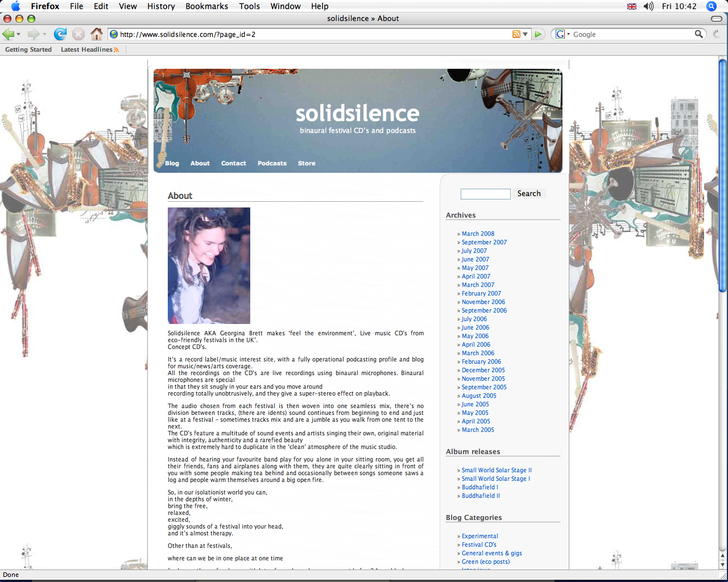Click the Home icon in toolbar
This screenshot has height=582, width=728.
[97, 34]
